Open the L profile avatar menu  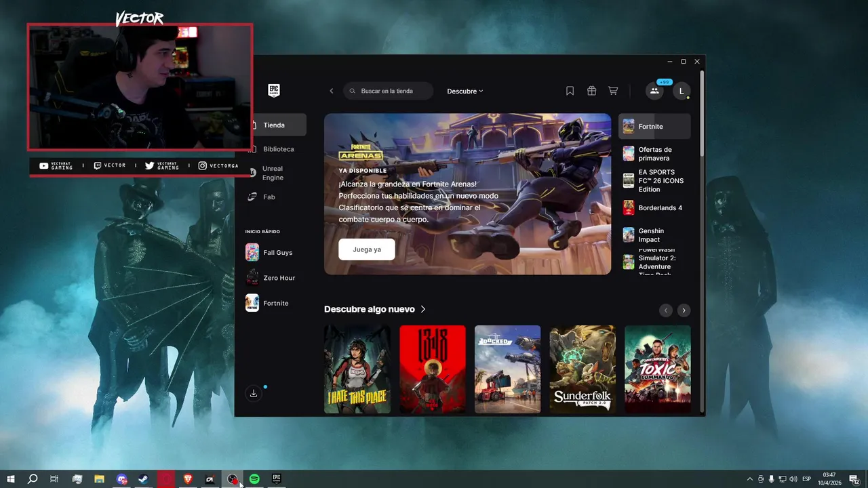pyautogui.click(x=682, y=91)
